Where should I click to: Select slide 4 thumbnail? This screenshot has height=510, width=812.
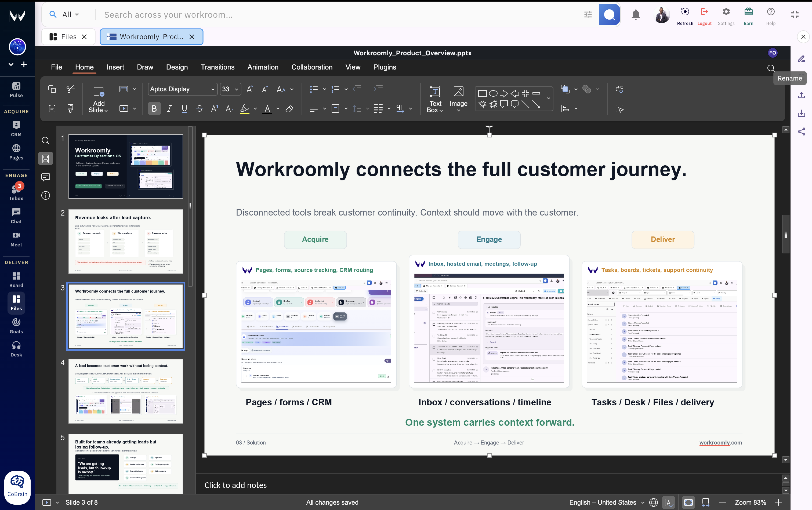[x=126, y=391]
